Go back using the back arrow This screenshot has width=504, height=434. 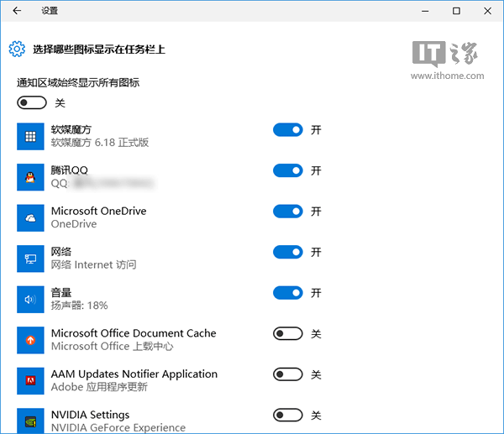click(x=17, y=11)
